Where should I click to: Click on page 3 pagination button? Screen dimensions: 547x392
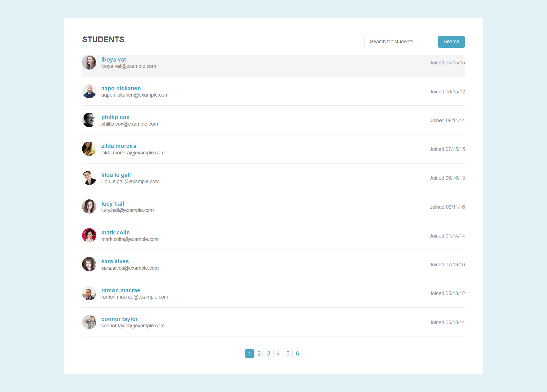(268, 353)
